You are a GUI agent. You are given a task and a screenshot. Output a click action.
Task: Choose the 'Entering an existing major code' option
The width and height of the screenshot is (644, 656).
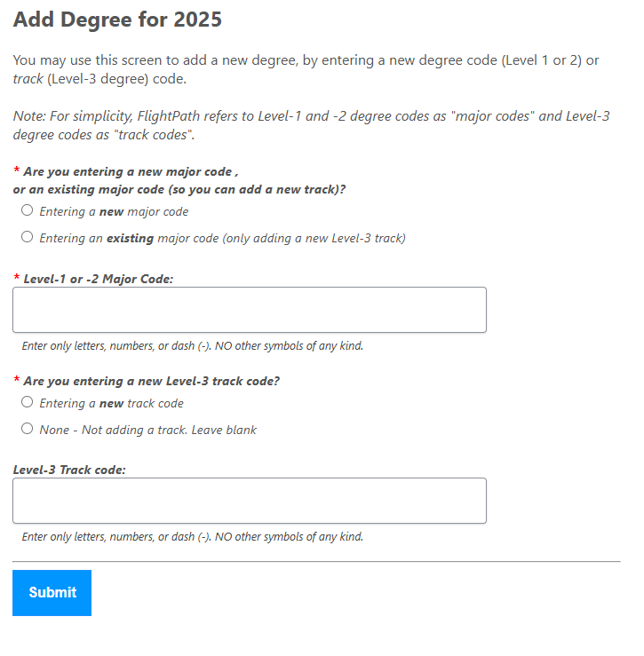pyautogui.click(x=27, y=238)
